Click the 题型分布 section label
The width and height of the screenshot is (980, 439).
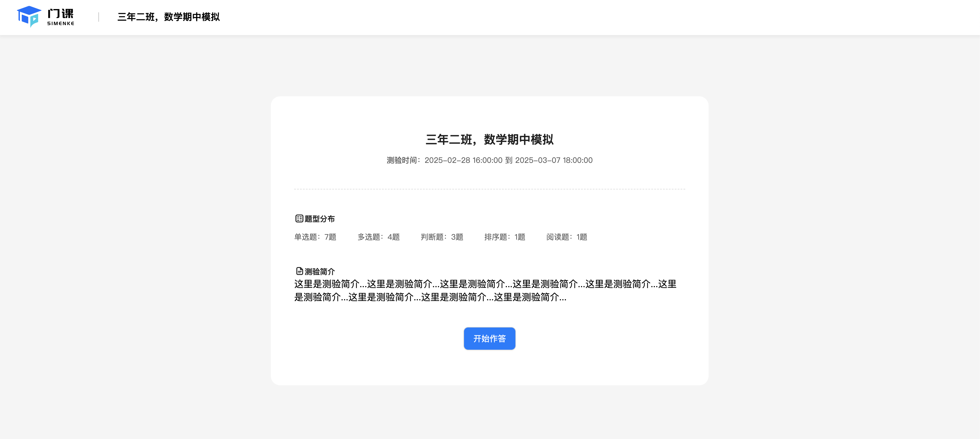(x=320, y=219)
